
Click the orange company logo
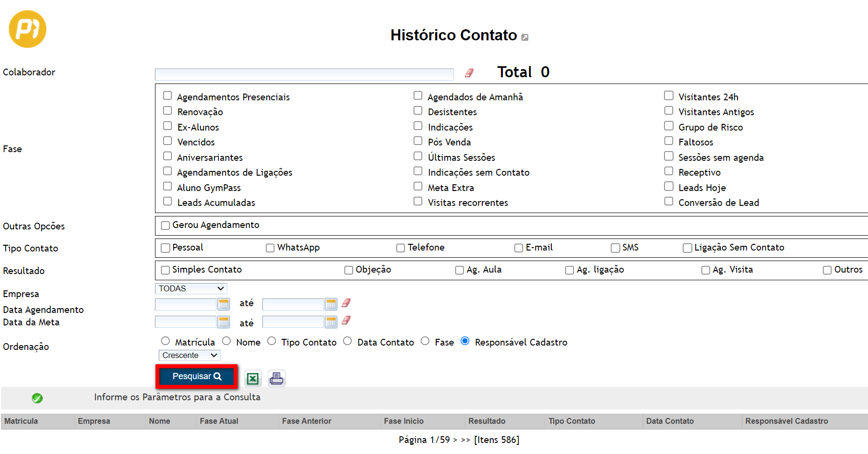[27, 29]
